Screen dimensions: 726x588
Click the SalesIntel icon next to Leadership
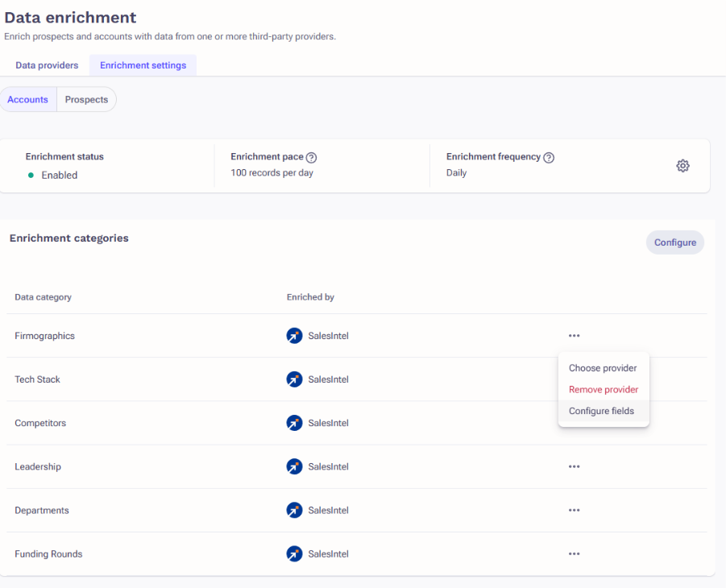click(294, 466)
